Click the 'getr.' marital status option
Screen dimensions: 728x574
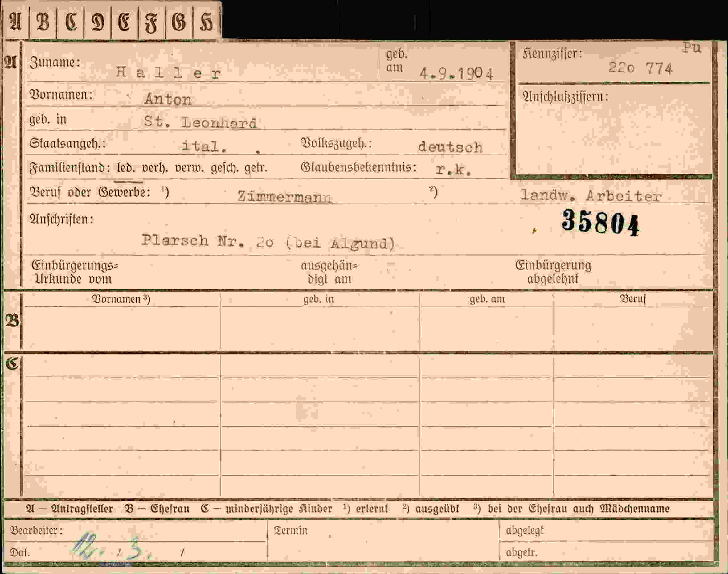click(x=256, y=167)
